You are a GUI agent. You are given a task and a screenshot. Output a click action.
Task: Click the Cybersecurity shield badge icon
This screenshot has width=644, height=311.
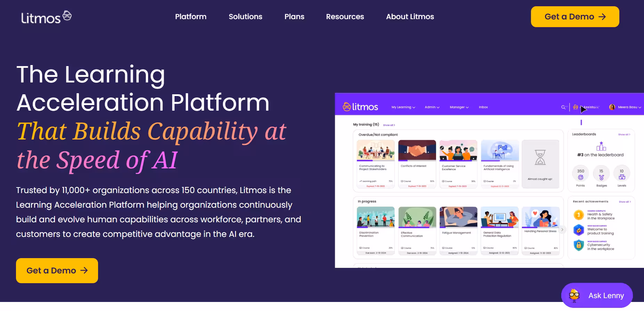579,245
